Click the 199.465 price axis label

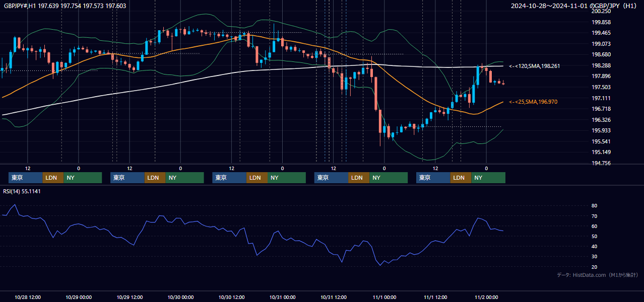click(601, 33)
